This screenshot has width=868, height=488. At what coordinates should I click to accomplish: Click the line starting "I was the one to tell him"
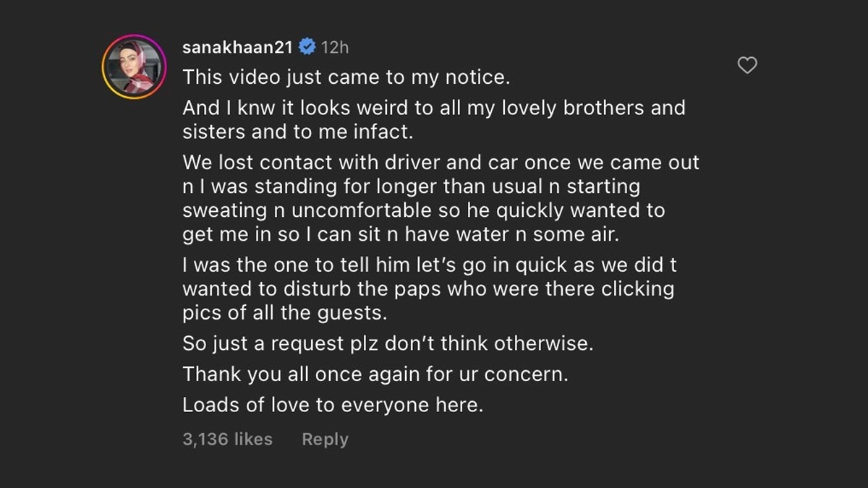(x=429, y=265)
